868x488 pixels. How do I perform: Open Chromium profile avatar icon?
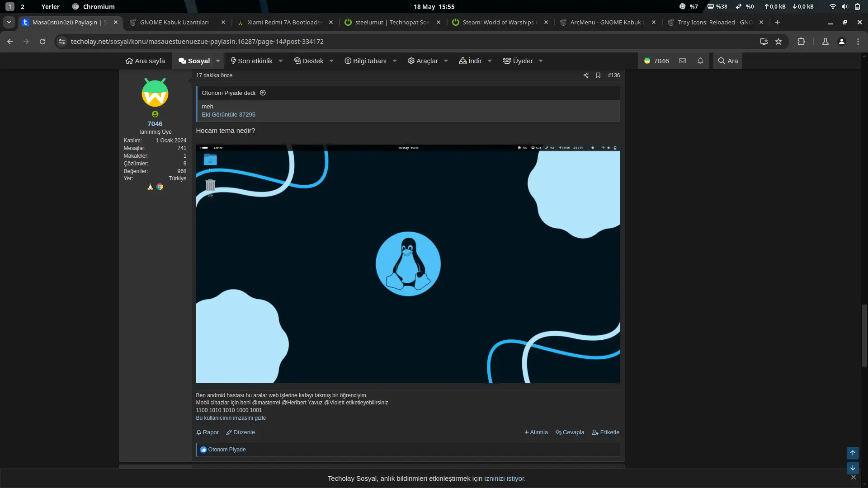pyautogui.click(x=842, y=42)
